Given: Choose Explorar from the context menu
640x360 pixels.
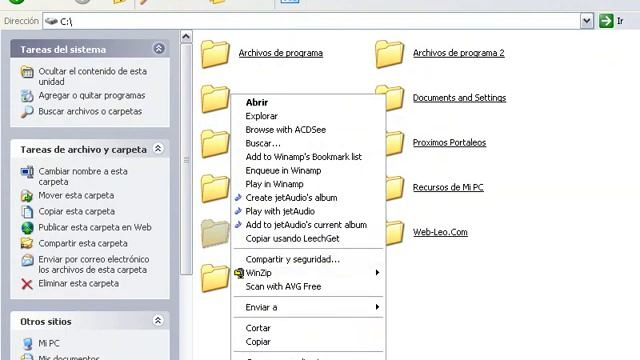Looking at the screenshot, I should [309, 116].
